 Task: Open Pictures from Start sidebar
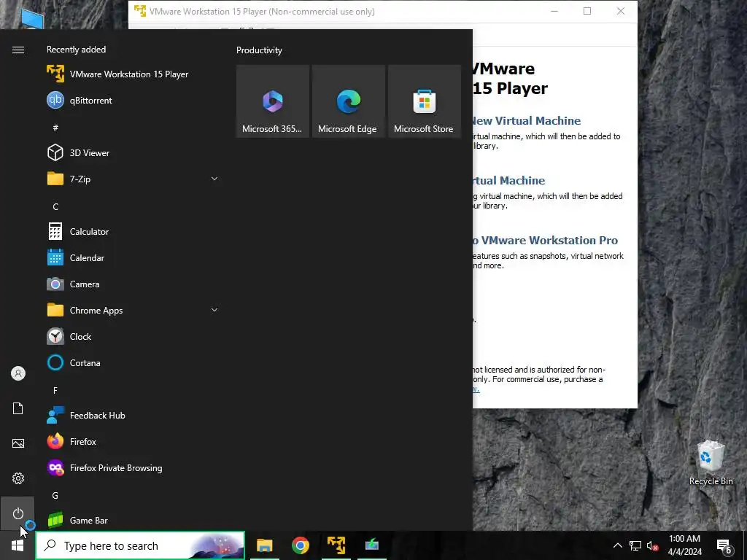tap(18, 443)
